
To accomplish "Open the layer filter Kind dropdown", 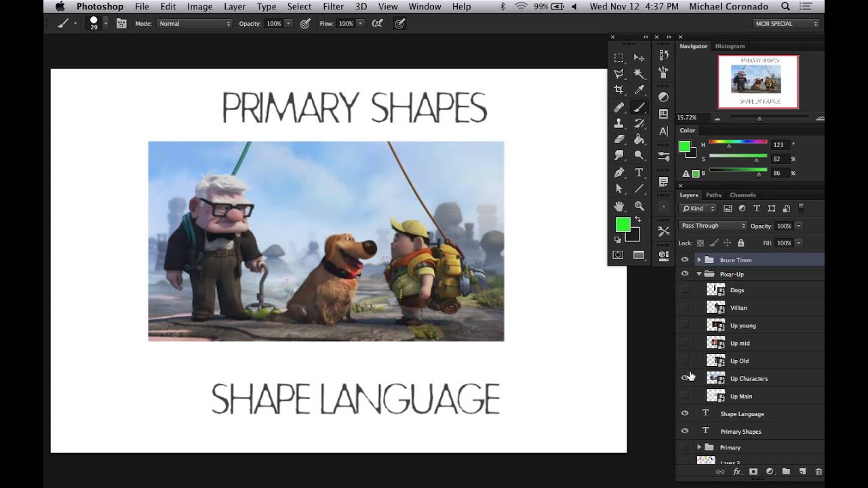I will [698, 209].
